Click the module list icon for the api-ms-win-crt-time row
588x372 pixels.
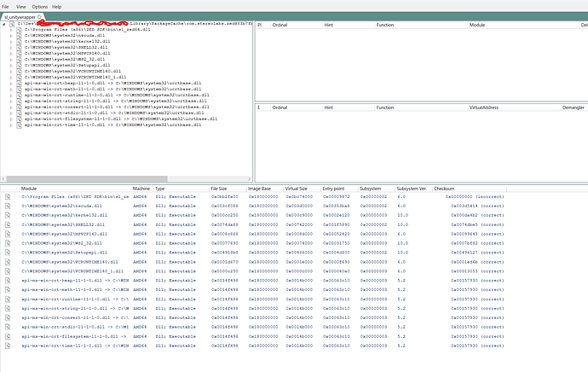pos(8,346)
